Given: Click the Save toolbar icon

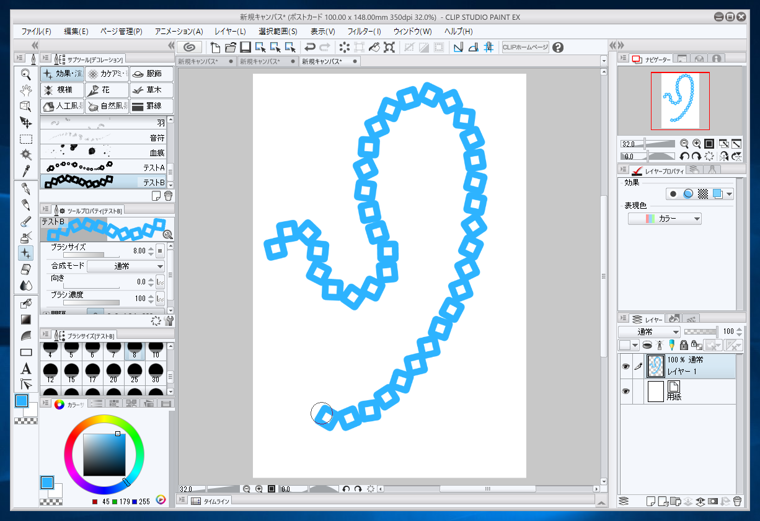Looking at the screenshot, I should [245, 47].
